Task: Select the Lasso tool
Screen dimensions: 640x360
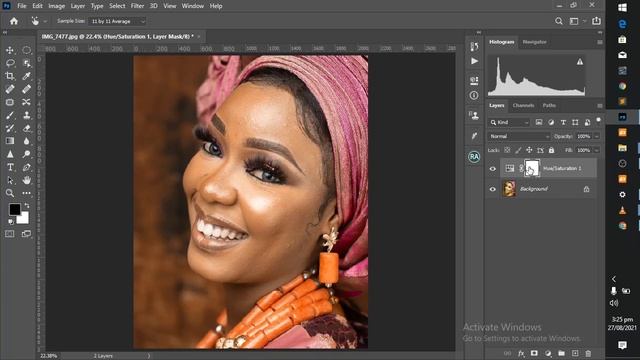Action: pos(10,63)
